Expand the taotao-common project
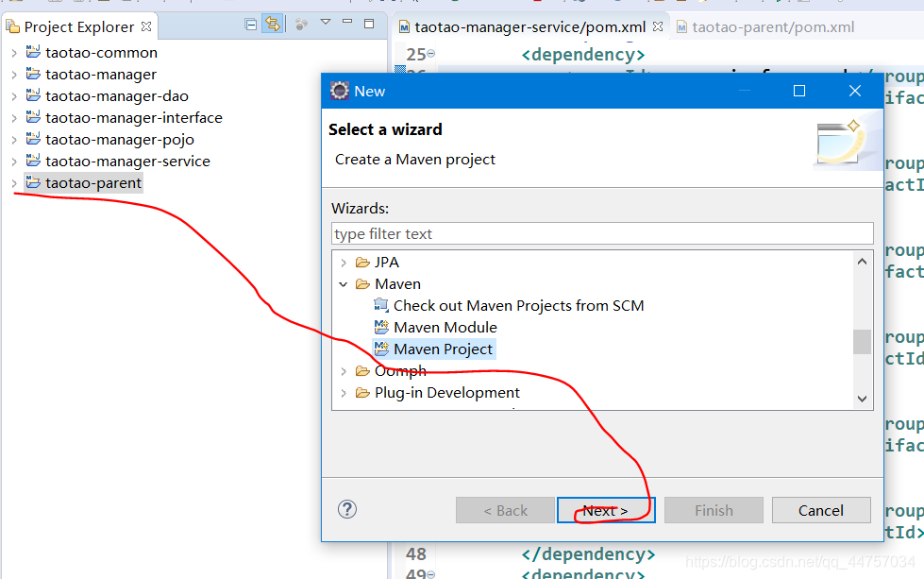 (14, 53)
